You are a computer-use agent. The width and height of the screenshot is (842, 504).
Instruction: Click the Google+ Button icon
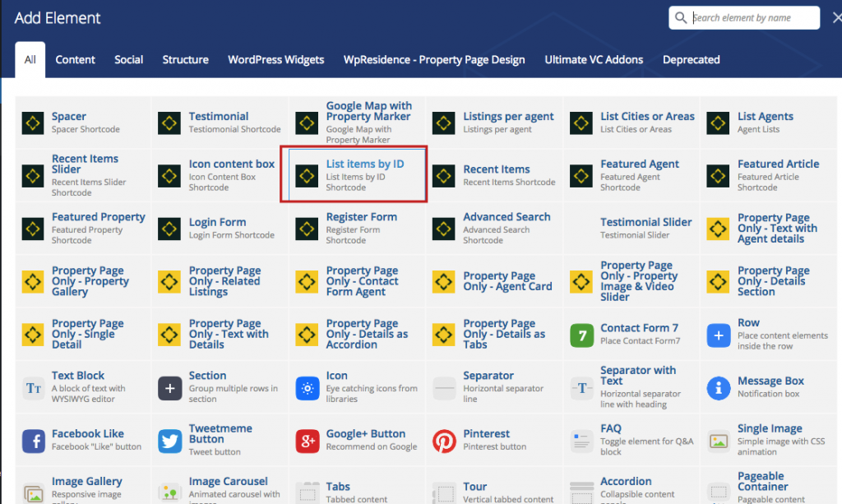pyautogui.click(x=308, y=441)
